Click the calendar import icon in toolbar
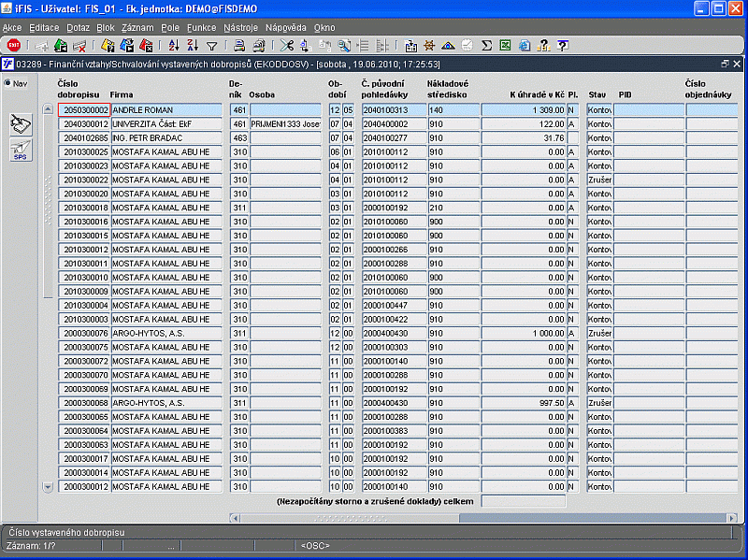This screenshot has height=560, width=748. coord(410,45)
